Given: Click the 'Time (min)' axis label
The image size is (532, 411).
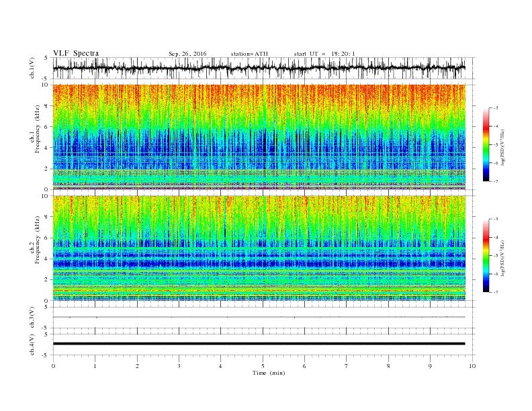Looking at the screenshot, I should tap(269, 373).
